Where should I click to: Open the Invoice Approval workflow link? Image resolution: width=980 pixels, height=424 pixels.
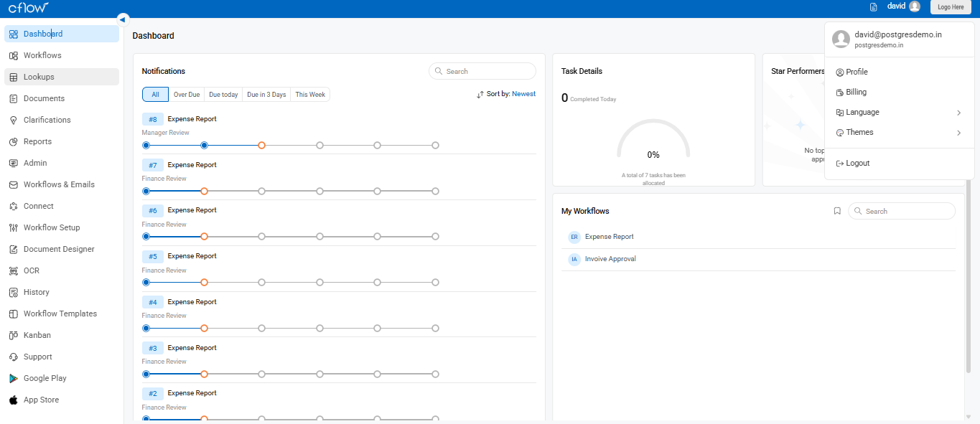pyautogui.click(x=610, y=259)
